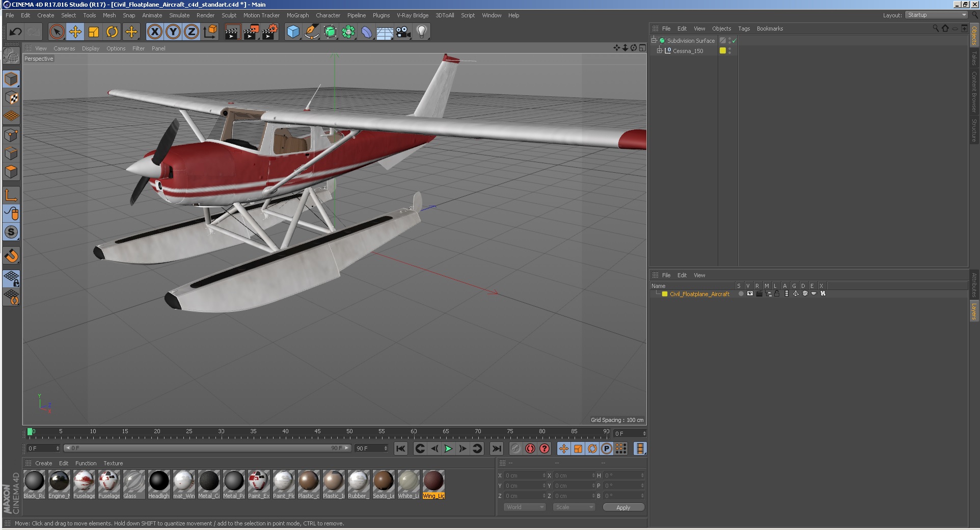Add a Light object

421,32
